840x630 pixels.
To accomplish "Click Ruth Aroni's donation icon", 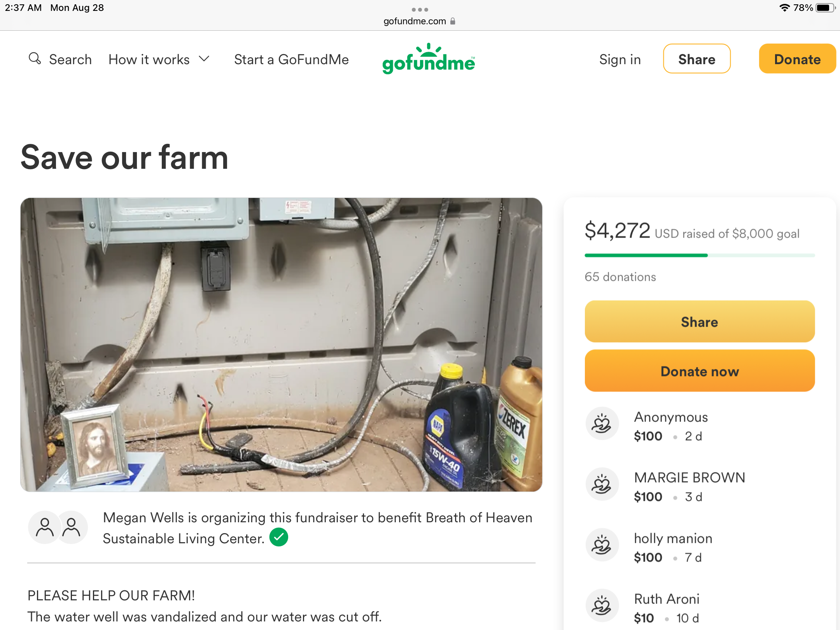I will pos(602,606).
